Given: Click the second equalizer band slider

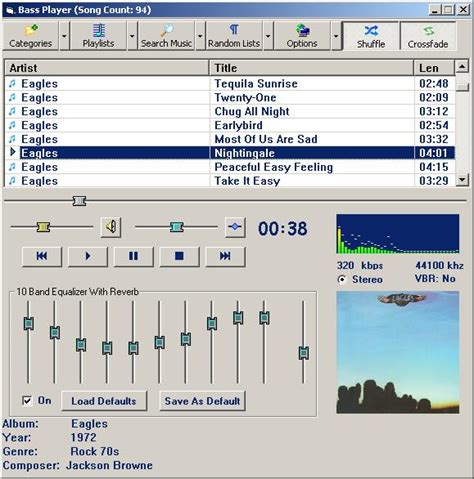Looking at the screenshot, I should [x=55, y=332].
